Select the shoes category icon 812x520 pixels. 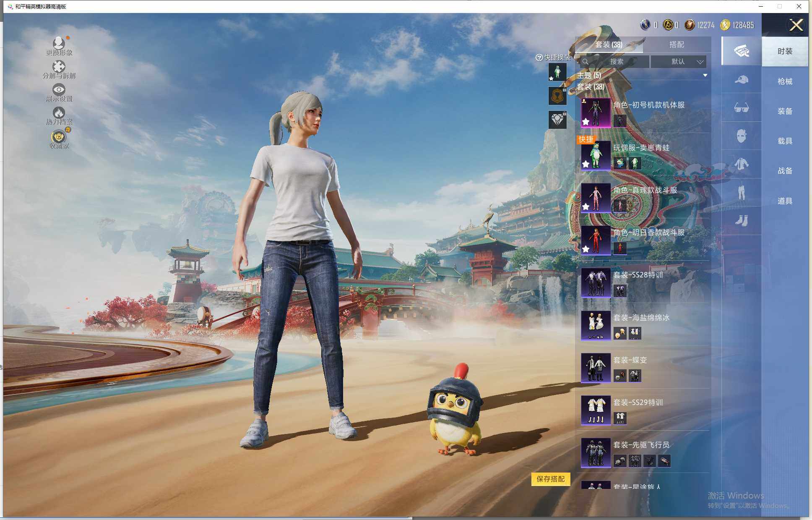tap(741, 220)
